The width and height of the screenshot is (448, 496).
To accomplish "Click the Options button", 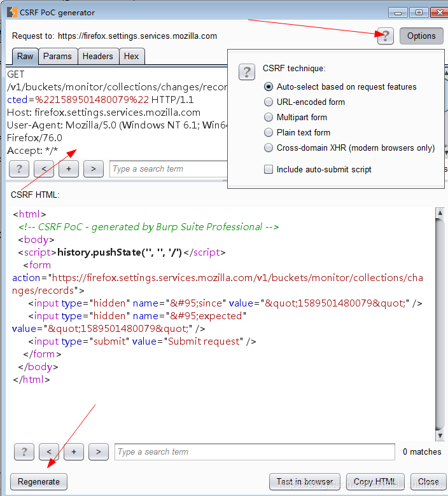I will coord(421,36).
